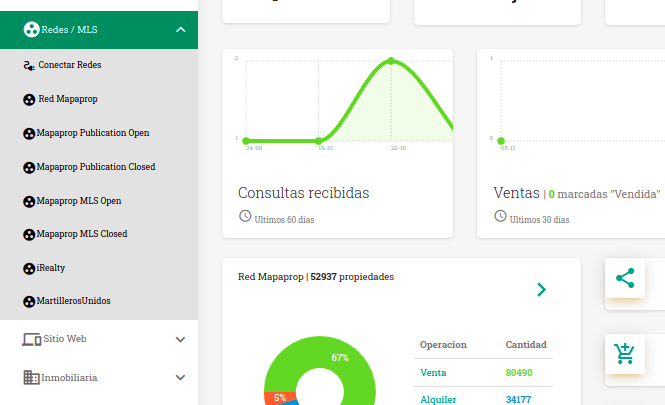Click the share icon card

[625, 278]
